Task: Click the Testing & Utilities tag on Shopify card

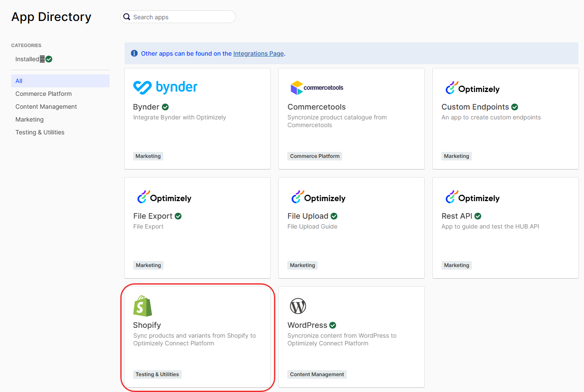Action: pyautogui.click(x=157, y=374)
